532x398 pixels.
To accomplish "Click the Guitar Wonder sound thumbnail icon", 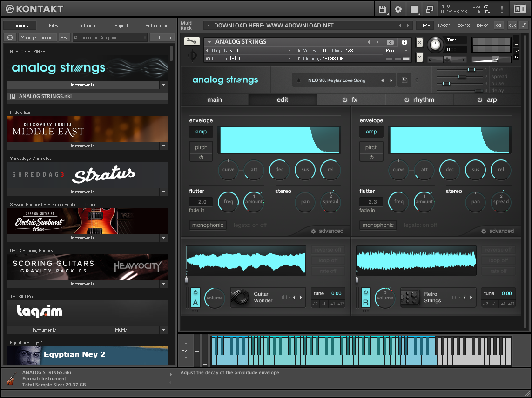I will [240, 297].
